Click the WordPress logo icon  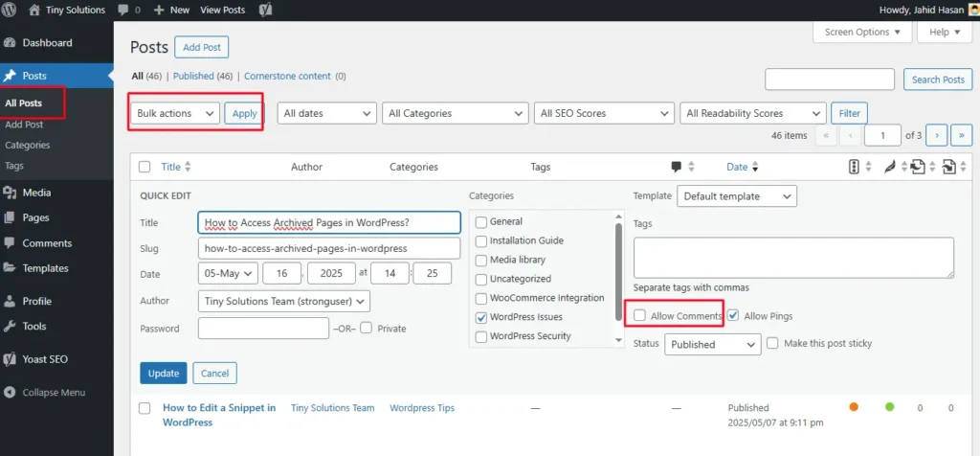click(x=9, y=10)
